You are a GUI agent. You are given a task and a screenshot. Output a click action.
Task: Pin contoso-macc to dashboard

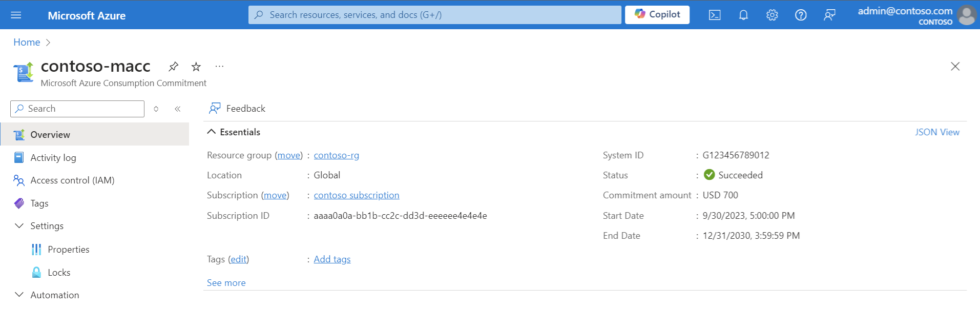click(173, 67)
